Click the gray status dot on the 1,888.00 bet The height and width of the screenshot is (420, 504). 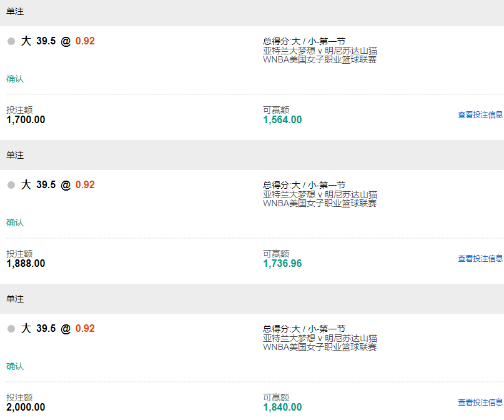tap(11, 186)
